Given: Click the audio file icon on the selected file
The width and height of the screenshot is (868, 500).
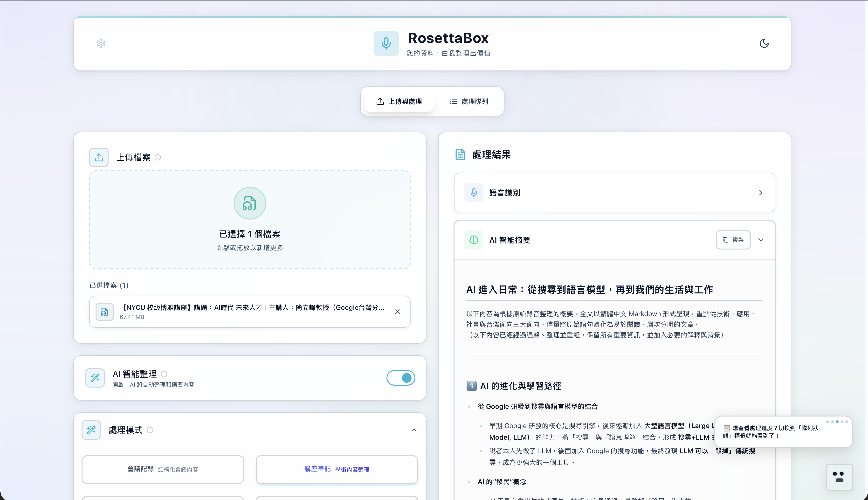Looking at the screenshot, I should (105, 312).
